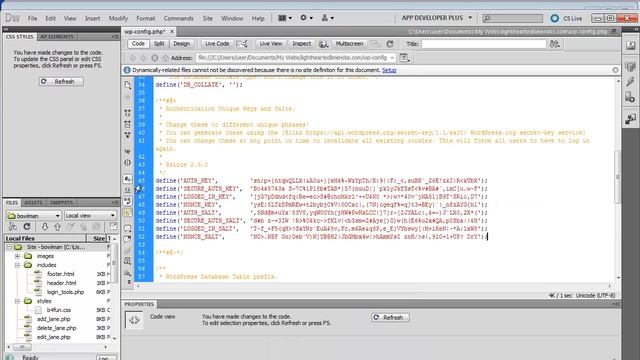Collapse the Site - bowlman root node

[x=9, y=247]
